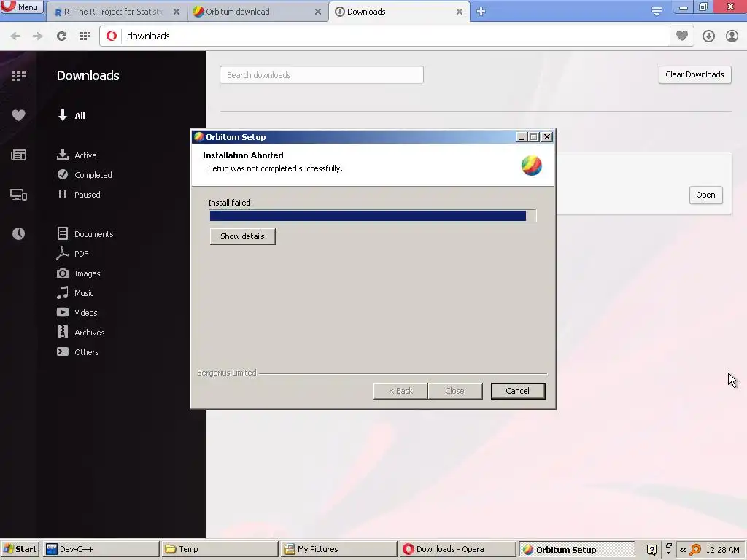
Task: Switch to Temp folder in taskbar
Action: pos(220,549)
